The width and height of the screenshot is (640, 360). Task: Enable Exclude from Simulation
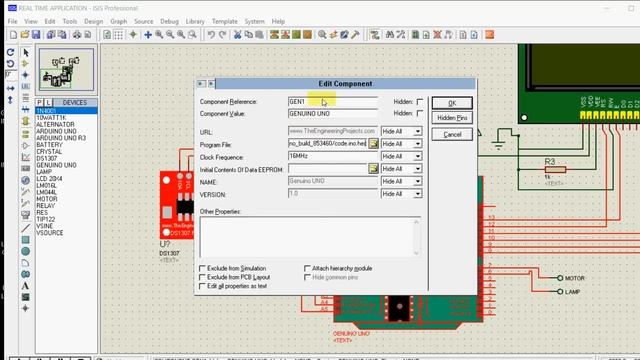coord(202,268)
